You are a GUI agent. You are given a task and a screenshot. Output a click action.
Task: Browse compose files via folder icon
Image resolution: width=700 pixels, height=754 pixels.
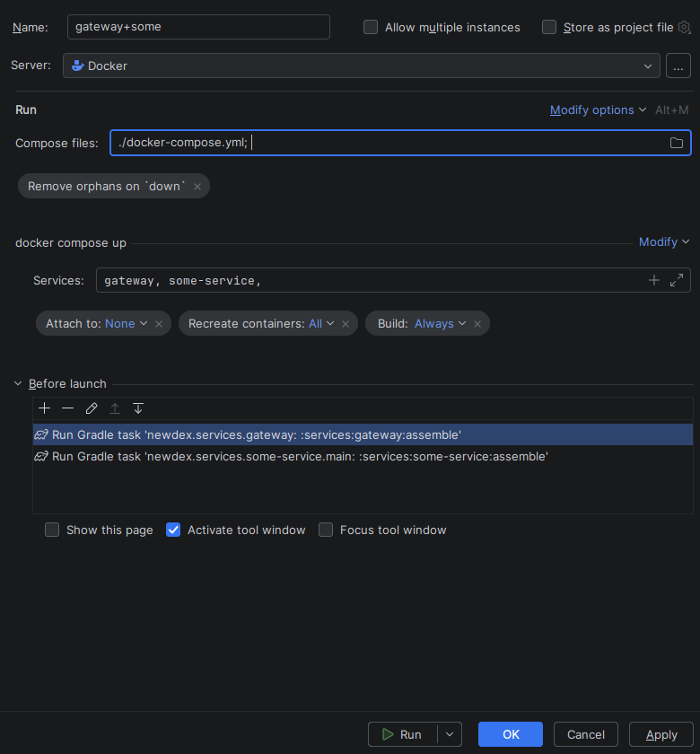coord(677,143)
